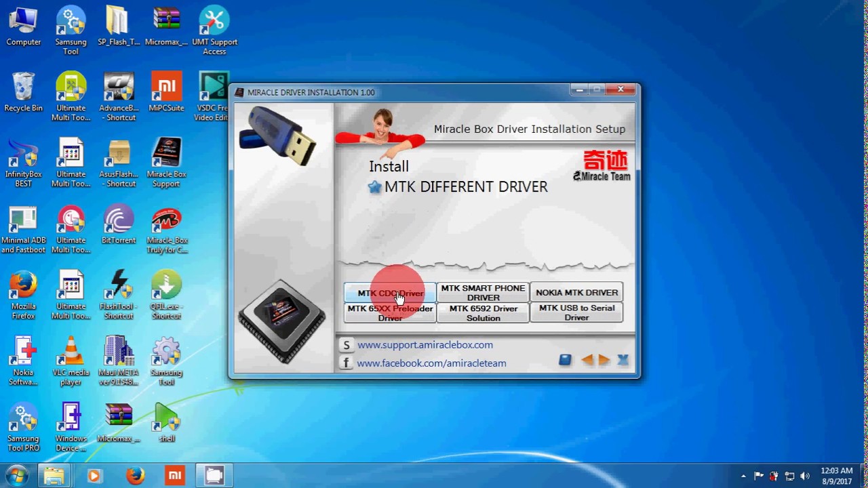The image size is (868, 488).
Task: Launch MiPCSuite desktop icon
Action: 166,92
